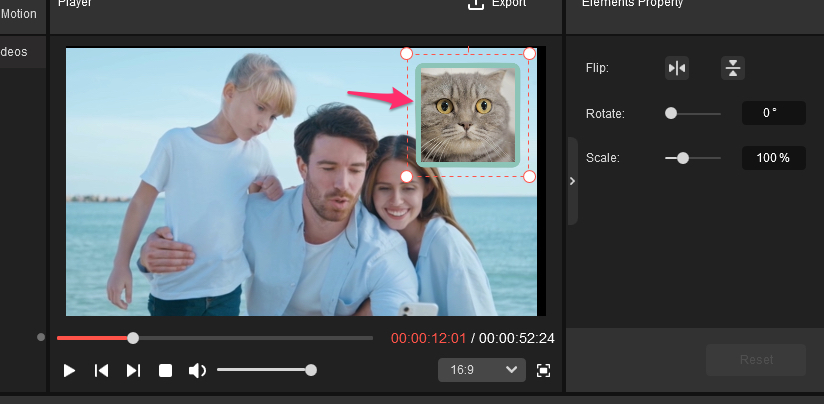Click the Export icon above the player

(x=476, y=5)
